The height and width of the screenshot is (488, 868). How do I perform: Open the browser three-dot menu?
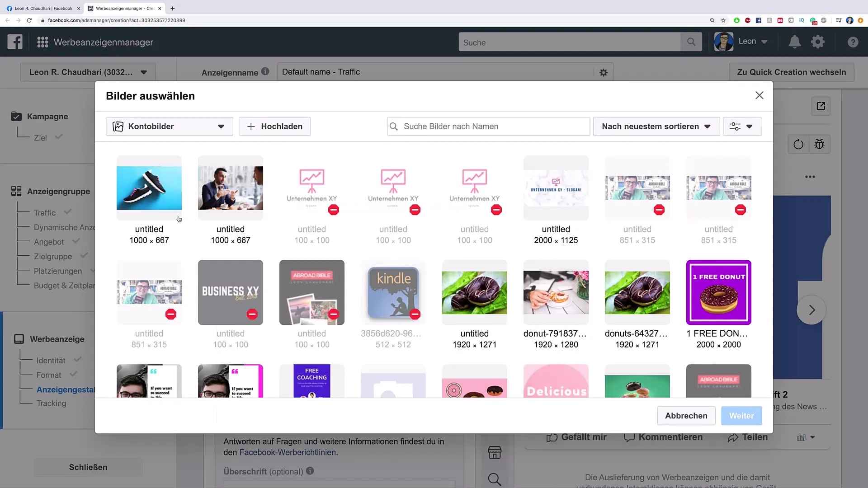click(x=860, y=20)
